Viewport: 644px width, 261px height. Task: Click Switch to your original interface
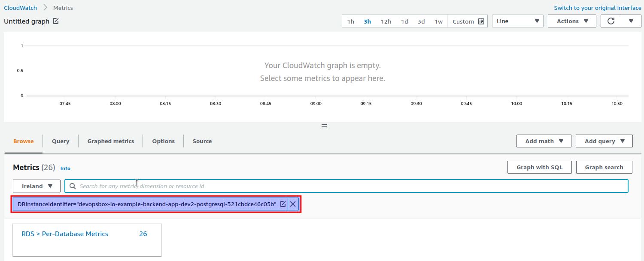pos(597,7)
